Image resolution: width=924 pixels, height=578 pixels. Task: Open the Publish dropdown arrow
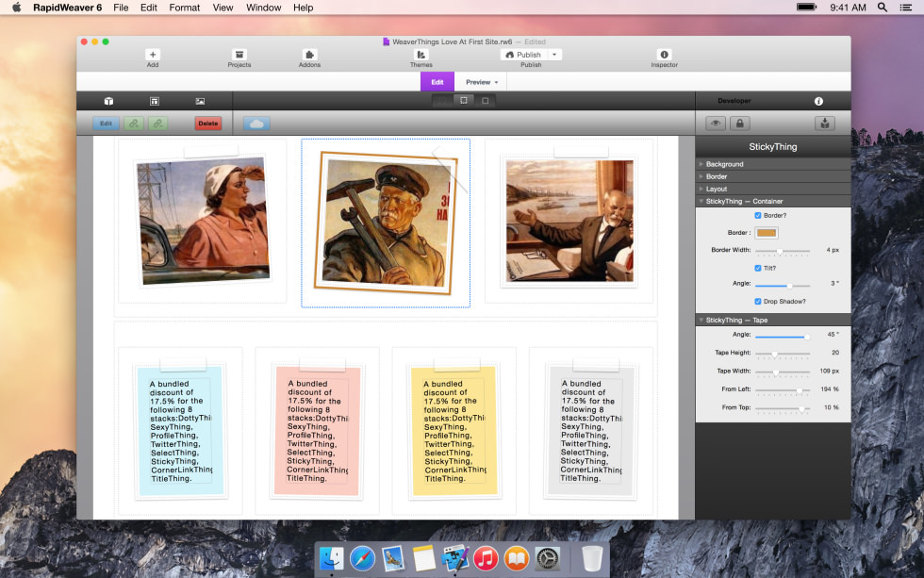pos(554,55)
